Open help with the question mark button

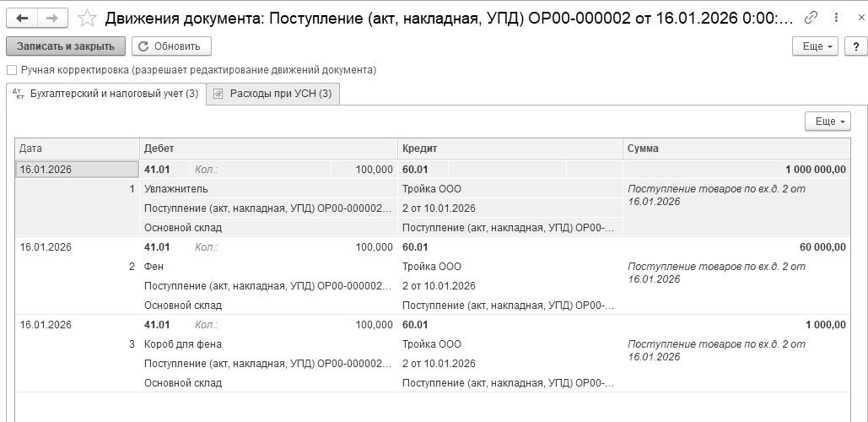(x=855, y=46)
